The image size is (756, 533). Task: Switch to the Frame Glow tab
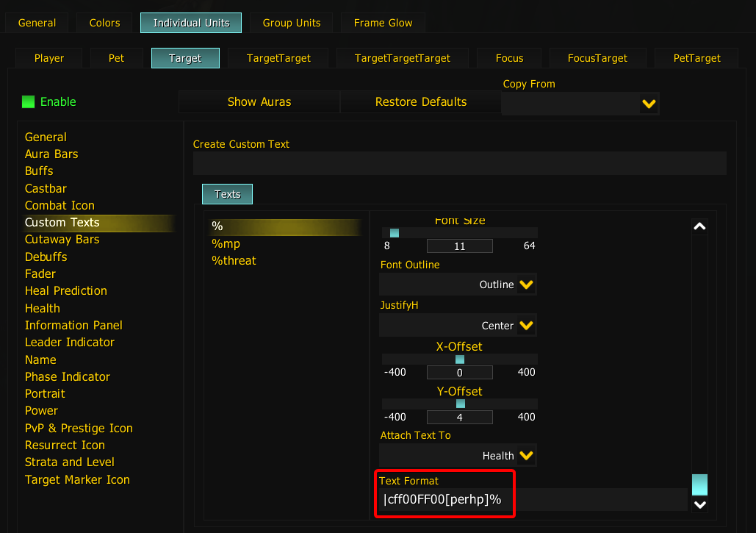[383, 22]
